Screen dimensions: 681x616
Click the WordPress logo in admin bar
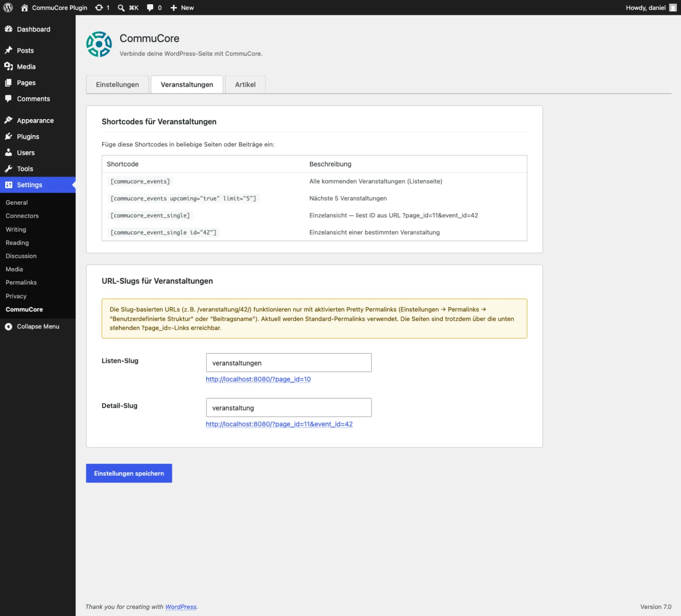pyautogui.click(x=8, y=8)
